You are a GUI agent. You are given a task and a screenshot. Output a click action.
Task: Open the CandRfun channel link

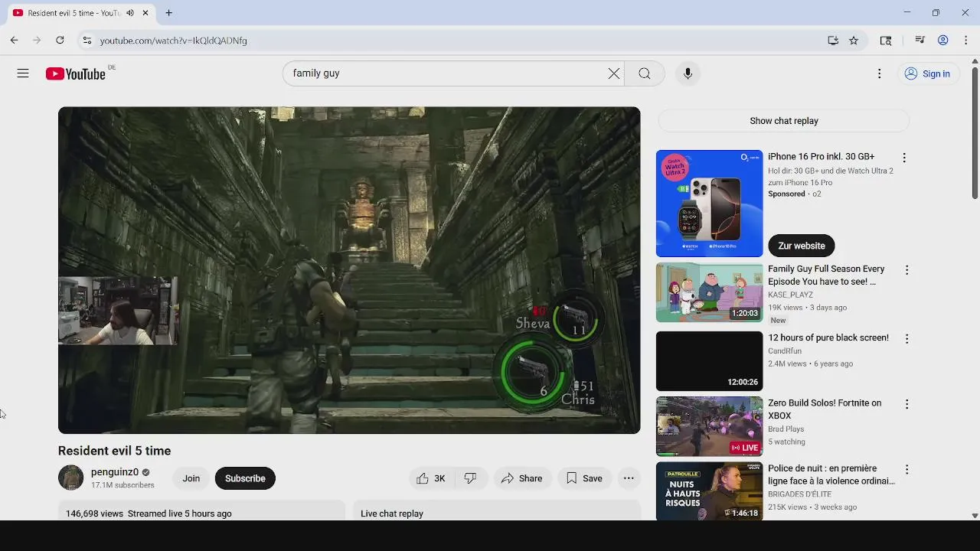[785, 351]
